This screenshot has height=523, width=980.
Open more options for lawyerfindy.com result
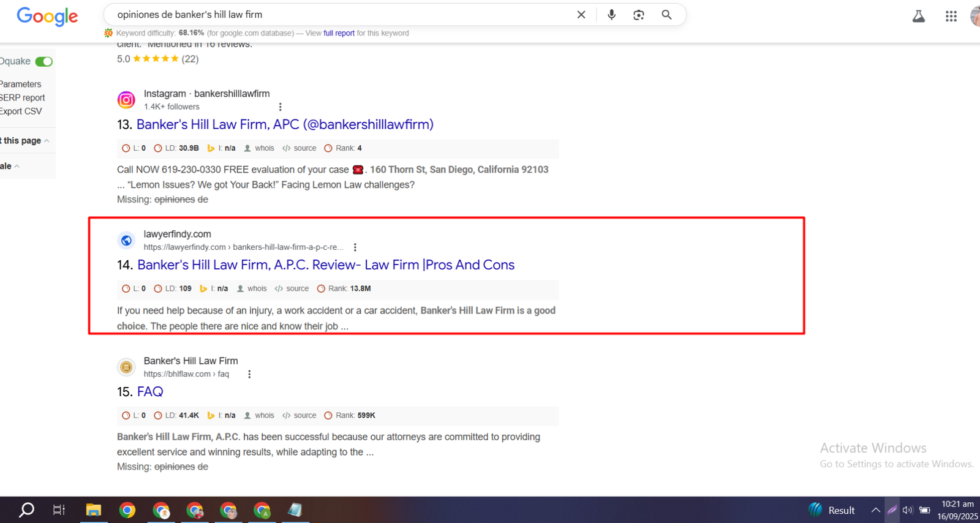point(355,247)
